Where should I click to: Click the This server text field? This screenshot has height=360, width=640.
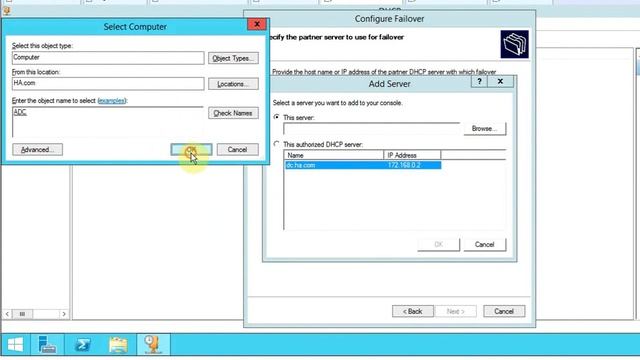point(371,129)
